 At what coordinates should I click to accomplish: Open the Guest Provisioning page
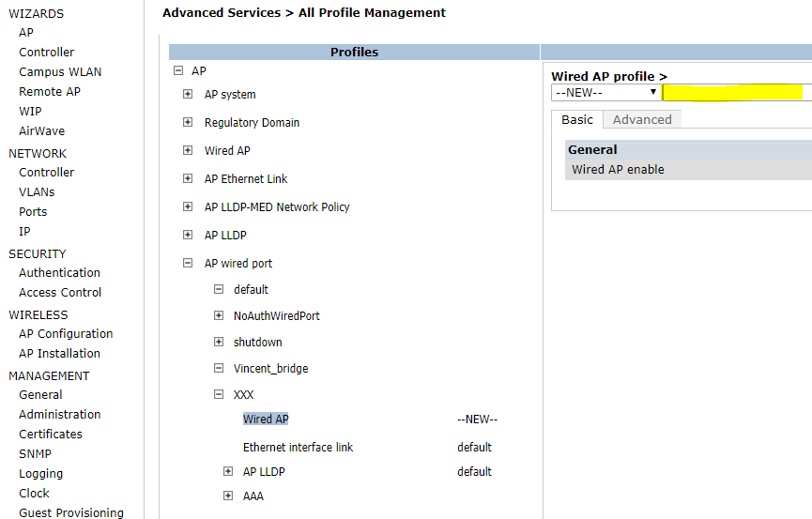[71, 512]
